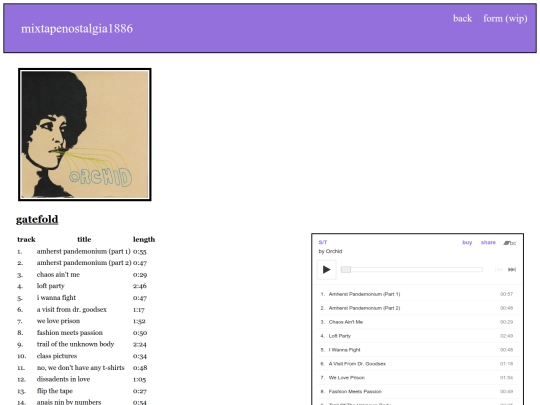540x405 pixels.
Task: Click the 2:24 length for trail of the unknown body
Action: [x=139, y=344]
